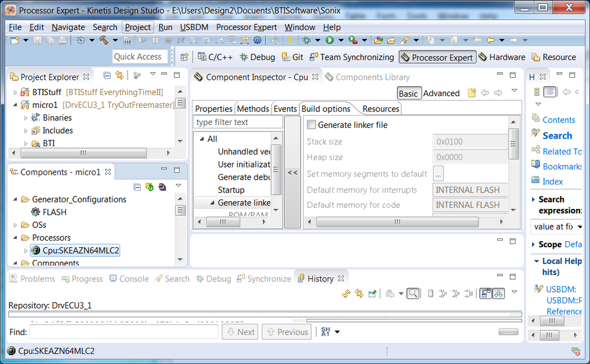Image resolution: width=590 pixels, height=364 pixels.
Task: Click the red chip icon in Components toolbar
Action: click(162, 187)
